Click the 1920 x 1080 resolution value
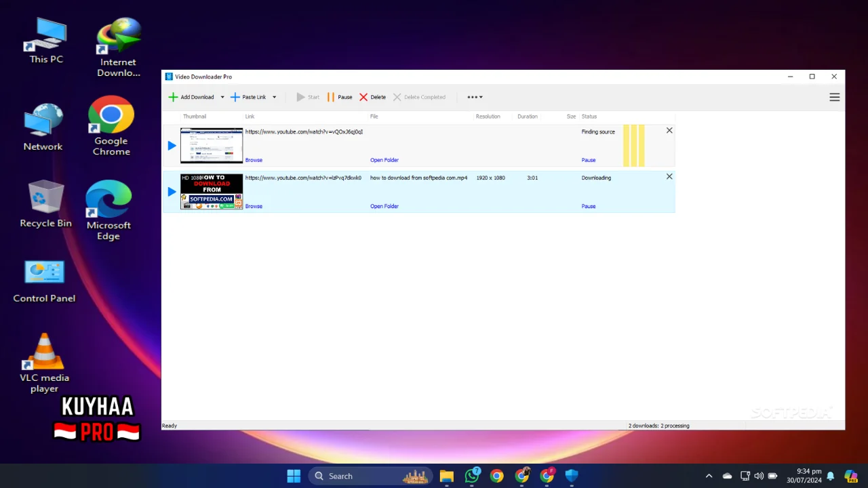Viewport: 868px width, 488px height. (490, 178)
